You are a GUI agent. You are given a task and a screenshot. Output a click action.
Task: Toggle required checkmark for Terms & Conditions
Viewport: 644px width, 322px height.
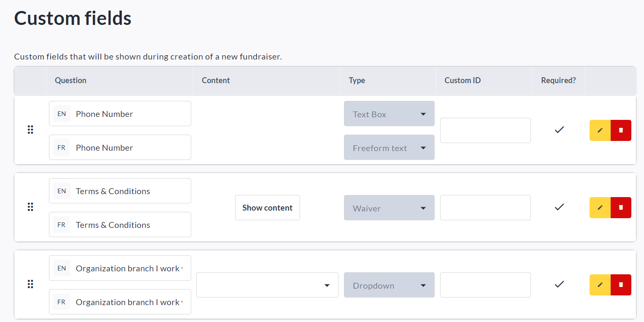click(x=559, y=207)
